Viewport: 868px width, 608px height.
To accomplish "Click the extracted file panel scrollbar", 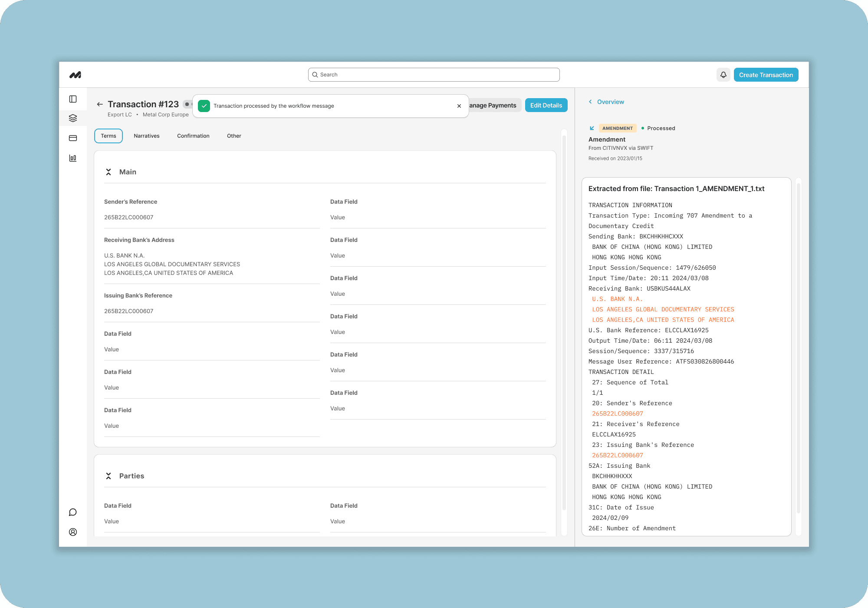I will [798, 347].
